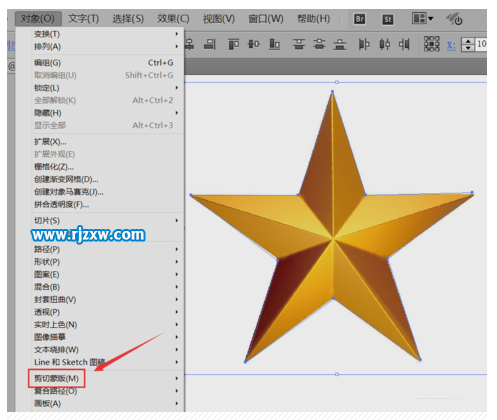
Task: Open Adobe Bridge via the Br icon
Action: 359,19
